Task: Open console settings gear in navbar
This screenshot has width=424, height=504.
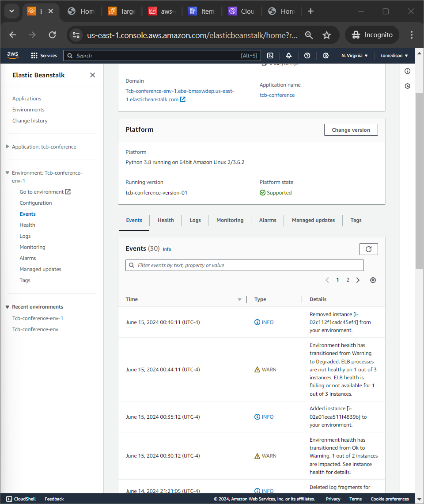Action: click(x=326, y=56)
